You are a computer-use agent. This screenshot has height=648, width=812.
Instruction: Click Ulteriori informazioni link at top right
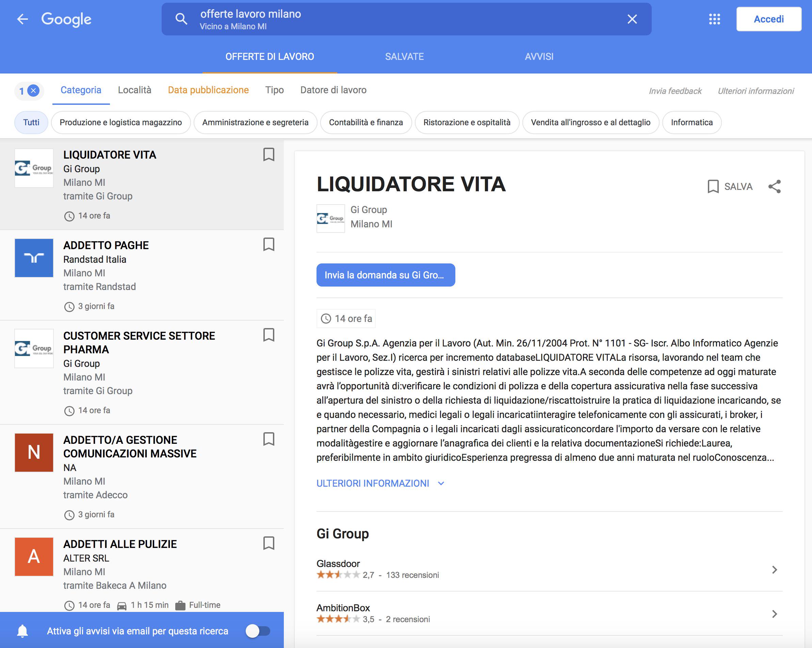(x=756, y=91)
